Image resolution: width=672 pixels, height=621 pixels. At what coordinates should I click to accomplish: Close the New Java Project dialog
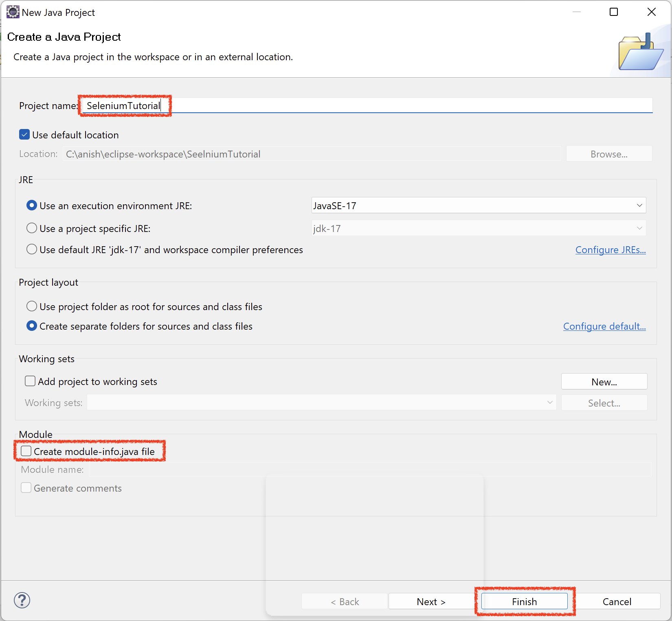pos(652,12)
